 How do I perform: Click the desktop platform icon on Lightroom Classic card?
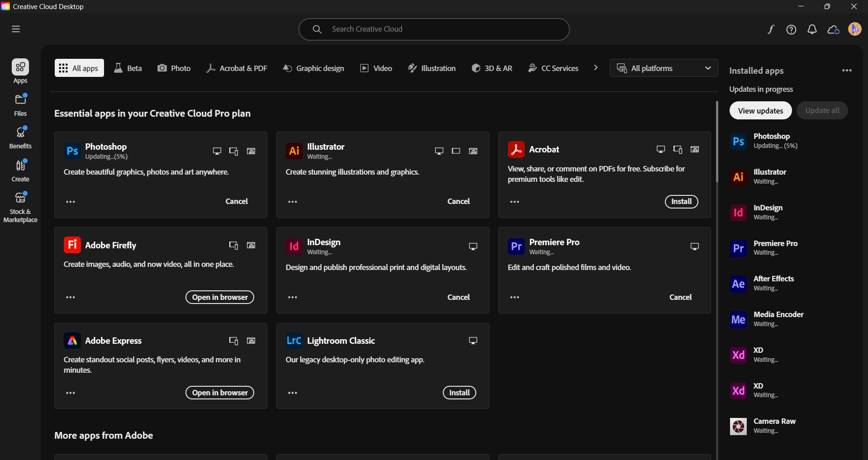[x=473, y=341]
